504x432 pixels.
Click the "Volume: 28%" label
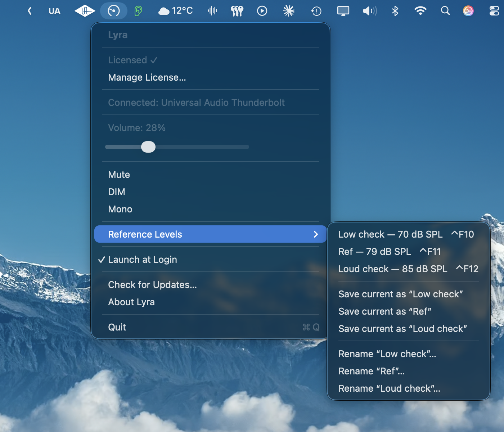(x=137, y=128)
